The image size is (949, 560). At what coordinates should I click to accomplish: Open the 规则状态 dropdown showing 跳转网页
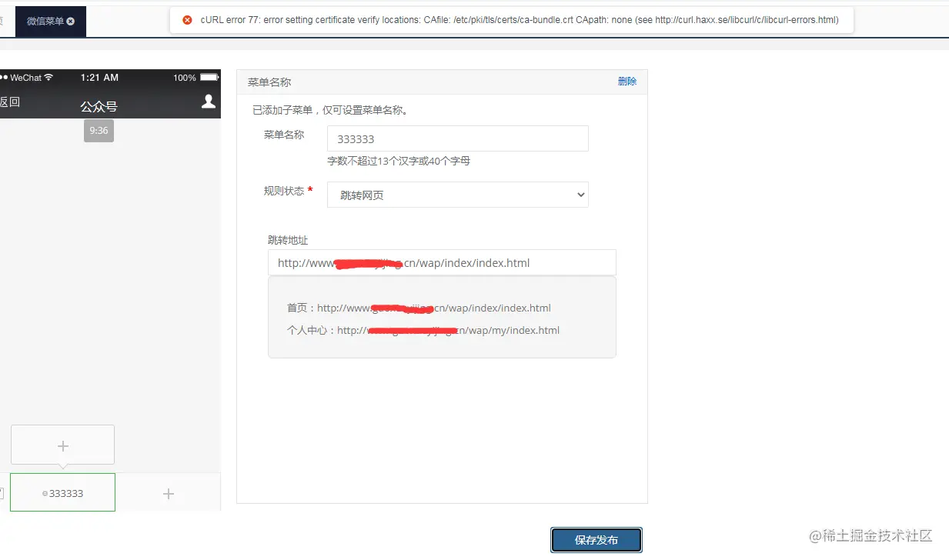click(x=458, y=195)
